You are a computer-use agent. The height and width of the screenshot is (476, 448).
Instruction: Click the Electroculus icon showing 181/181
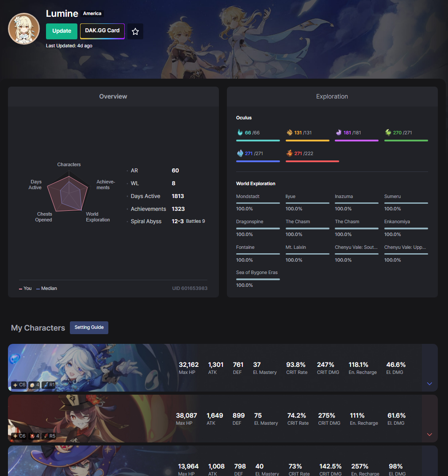coord(339,132)
